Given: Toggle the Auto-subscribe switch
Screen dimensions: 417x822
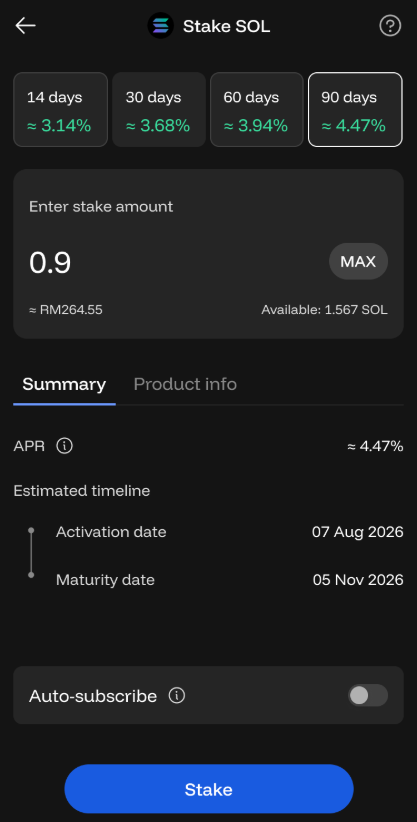Looking at the screenshot, I should [x=368, y=696].
